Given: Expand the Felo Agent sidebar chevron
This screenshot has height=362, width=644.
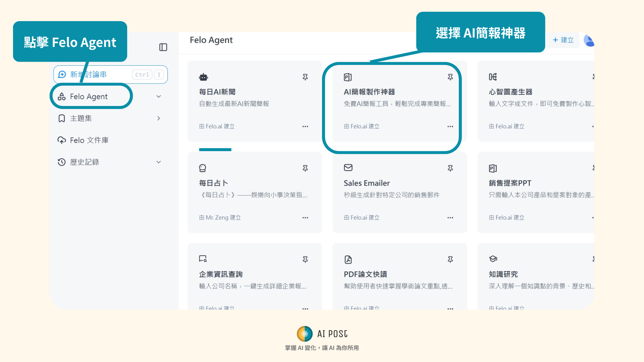Looking at the screenshot, I should coord(159,97).
